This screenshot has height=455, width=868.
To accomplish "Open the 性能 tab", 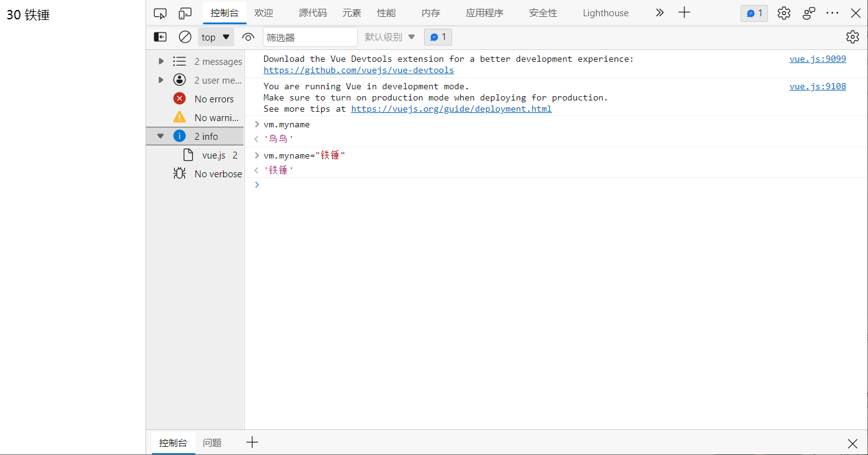I will point(387,13).
